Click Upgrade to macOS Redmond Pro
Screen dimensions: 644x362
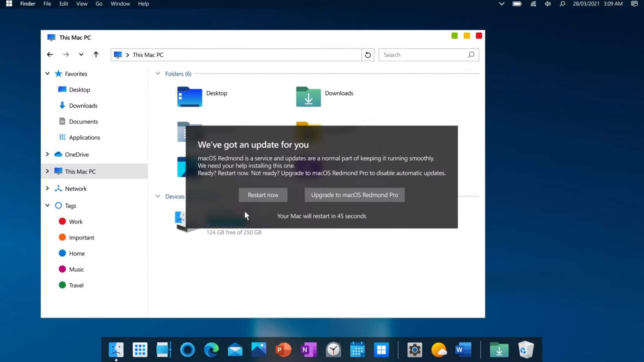point(354,195)
